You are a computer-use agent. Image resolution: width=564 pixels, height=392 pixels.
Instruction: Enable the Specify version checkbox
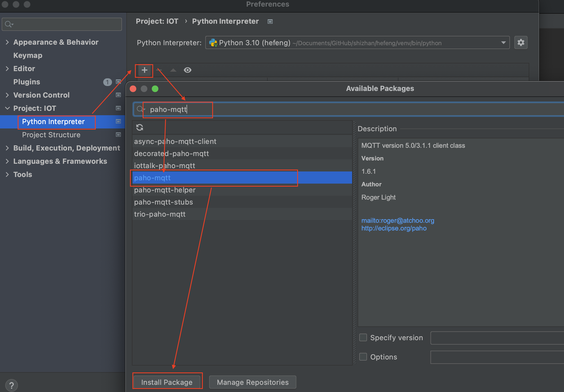pyautogui.click(x=363, y=338)
